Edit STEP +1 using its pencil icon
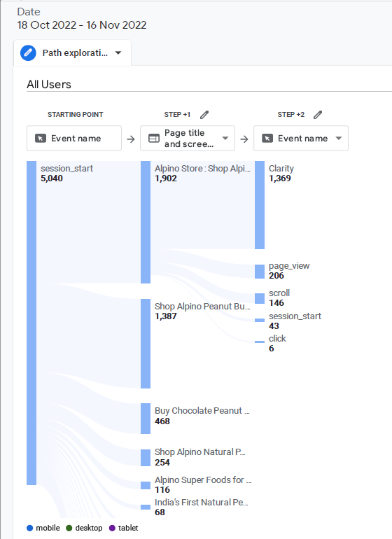 pos(204,115)
